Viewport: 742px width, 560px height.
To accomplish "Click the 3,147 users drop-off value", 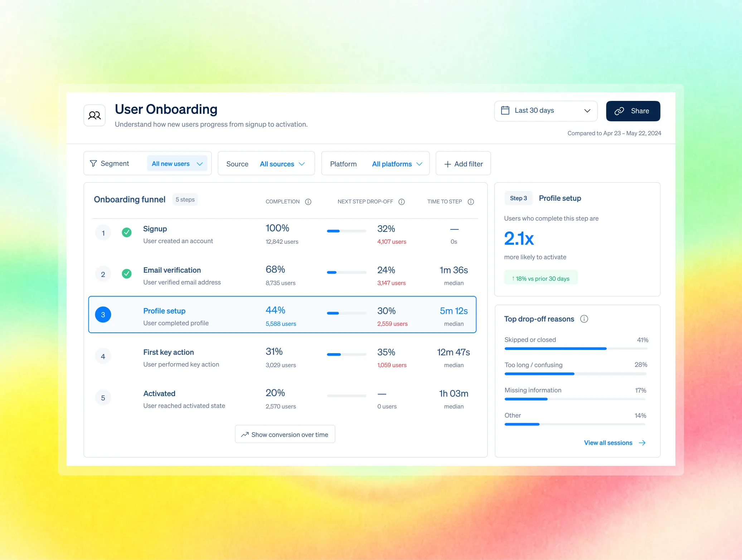I will click(x=392, y=283).
